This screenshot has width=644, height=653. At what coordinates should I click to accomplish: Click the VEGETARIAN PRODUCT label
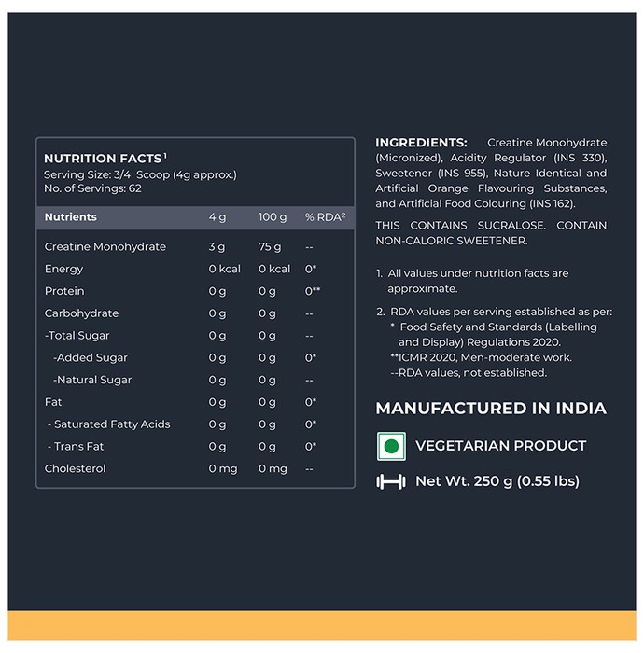coord(500,446)
